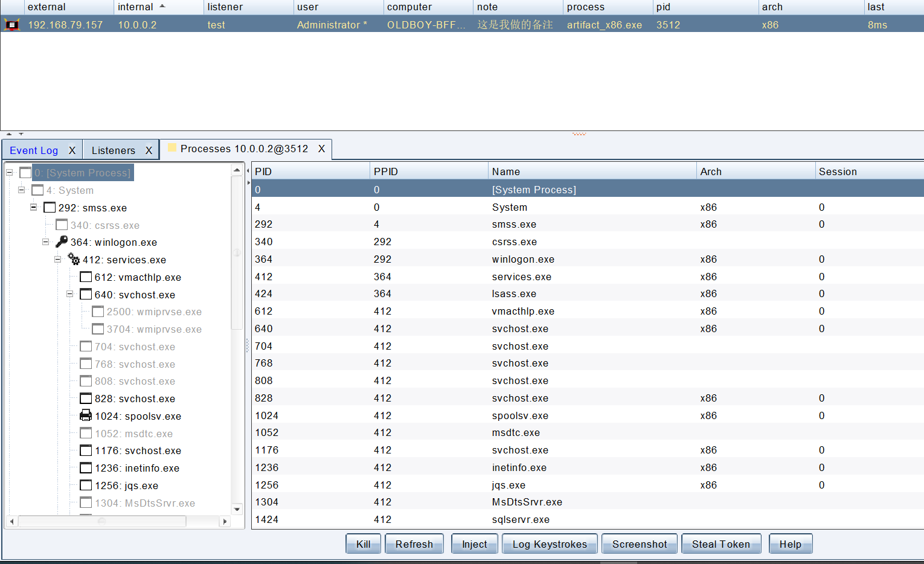Collapse the 364: winlogon.exe tree node
The height and width of the screenshot is (564, 924).
(x=46, y=242)
